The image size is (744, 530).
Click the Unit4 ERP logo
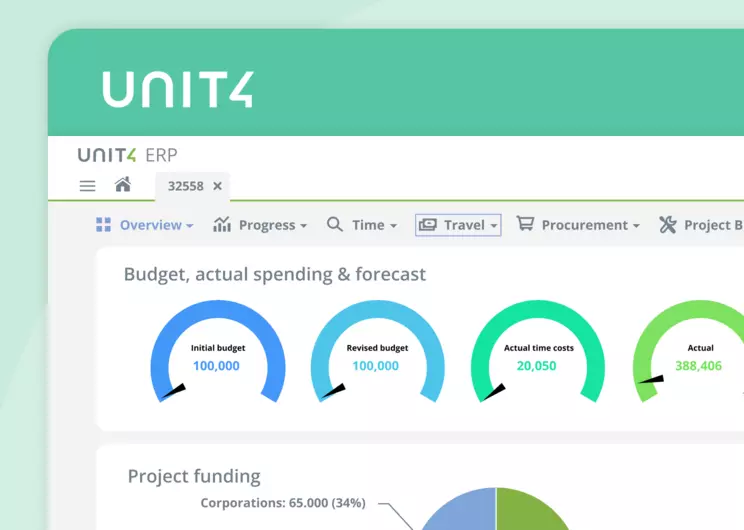click(x=128, y=155)
